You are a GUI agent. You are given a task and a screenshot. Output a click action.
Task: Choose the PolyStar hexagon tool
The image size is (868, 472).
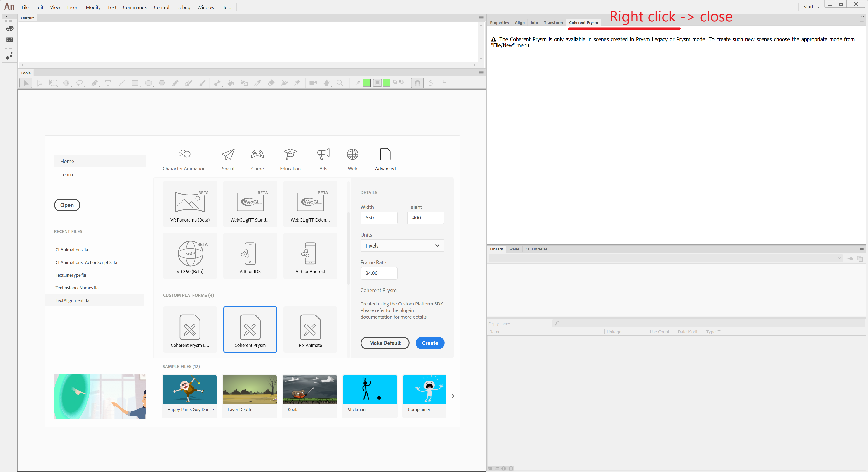(x=162, y=83)
